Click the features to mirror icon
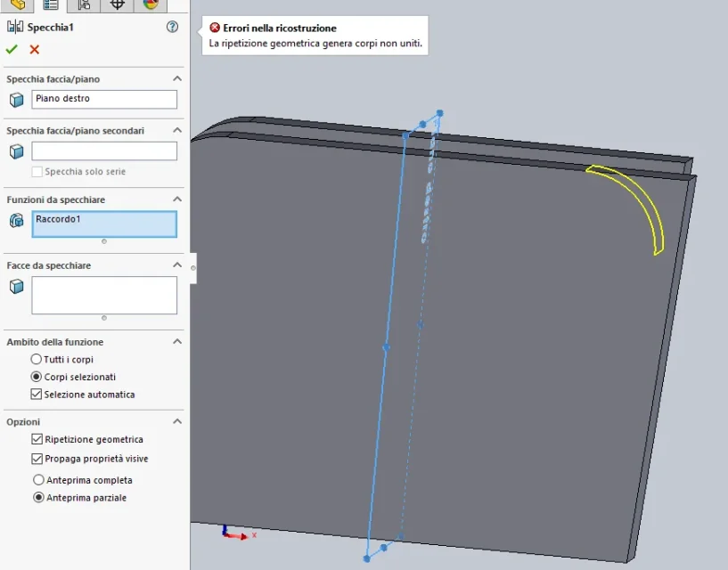Image resolution: width=728 pixels, height=570 pixels. [16, 221]
